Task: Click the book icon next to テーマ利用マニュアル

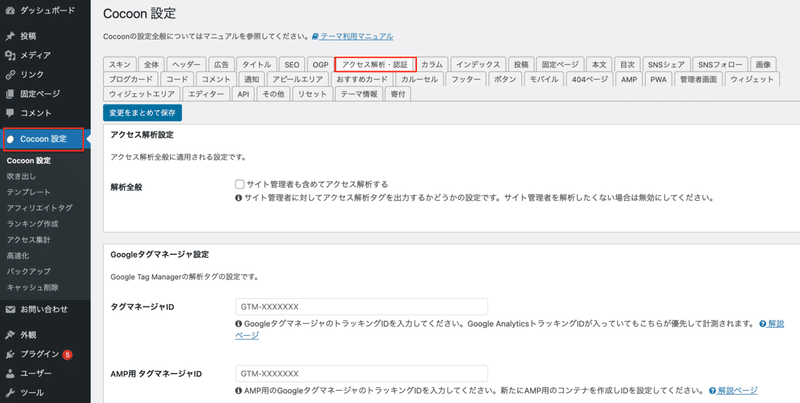Action: (315, 36)
